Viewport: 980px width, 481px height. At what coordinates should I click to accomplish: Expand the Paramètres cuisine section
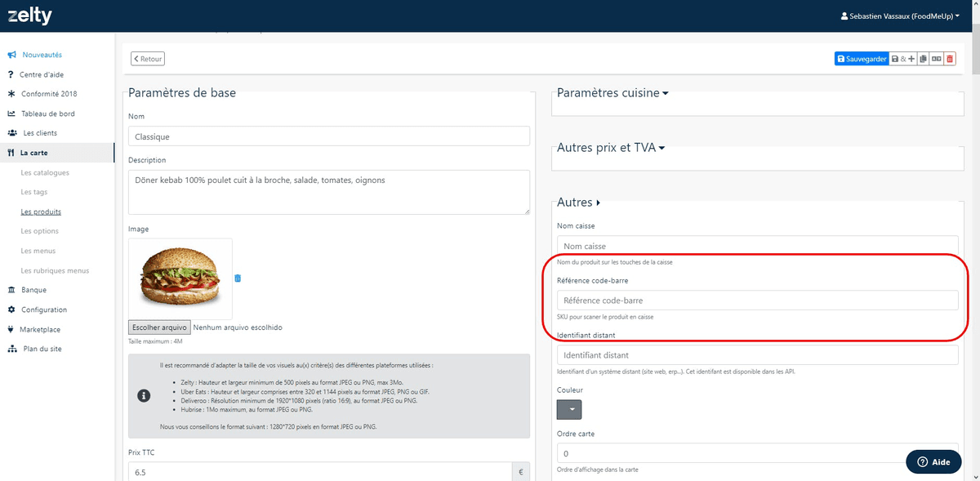612,93
